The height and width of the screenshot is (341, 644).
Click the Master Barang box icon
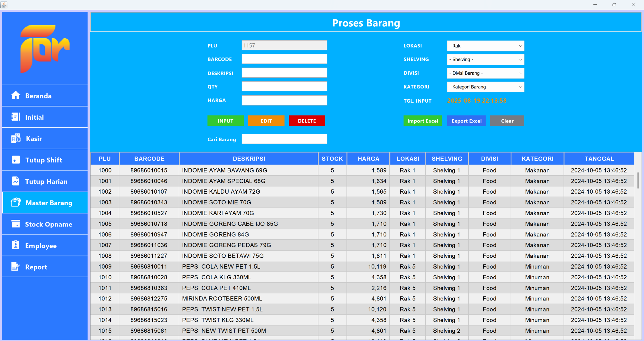(16, 202)
